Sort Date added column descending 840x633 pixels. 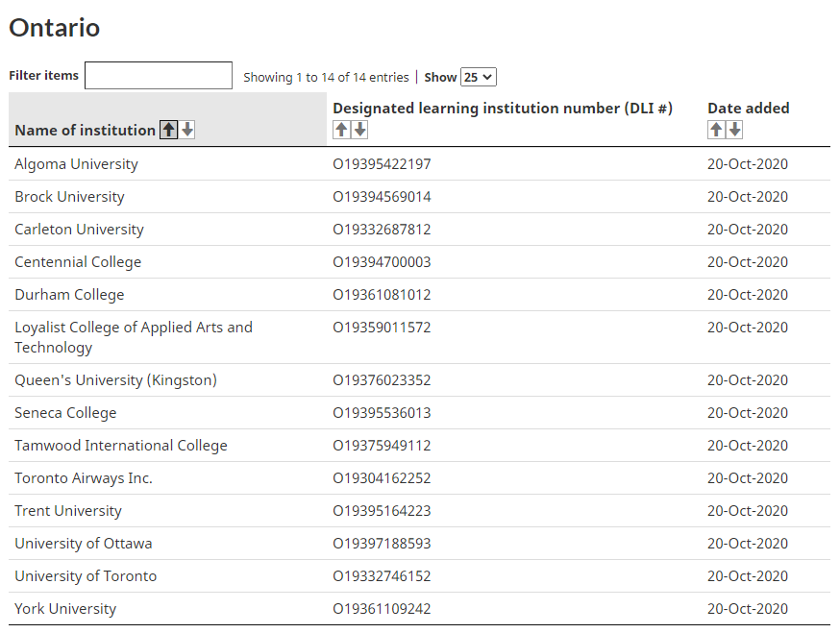tap(735, 130)
